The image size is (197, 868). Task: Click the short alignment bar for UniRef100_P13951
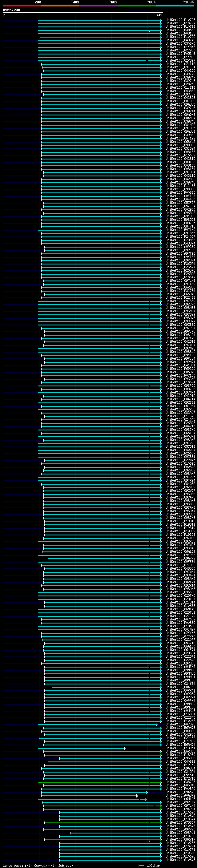coord(82,748)
